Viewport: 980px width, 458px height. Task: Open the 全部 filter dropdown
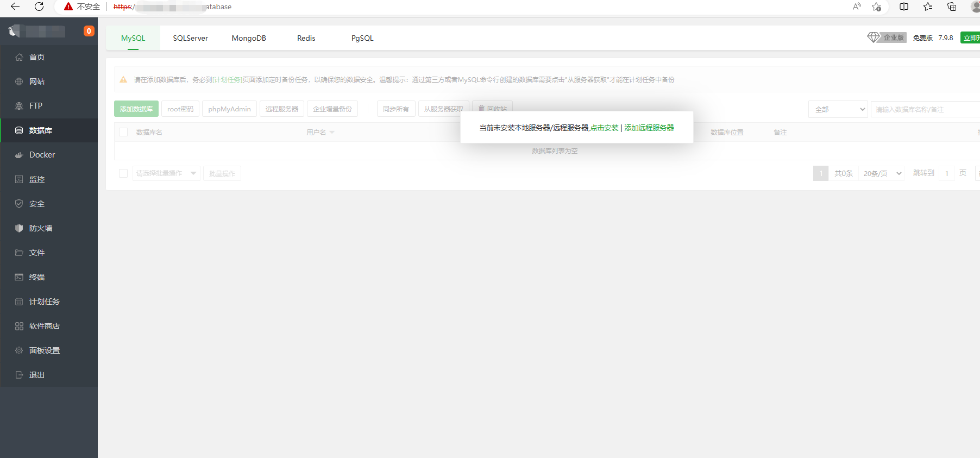pyautogui.click(x=838, y=109)
